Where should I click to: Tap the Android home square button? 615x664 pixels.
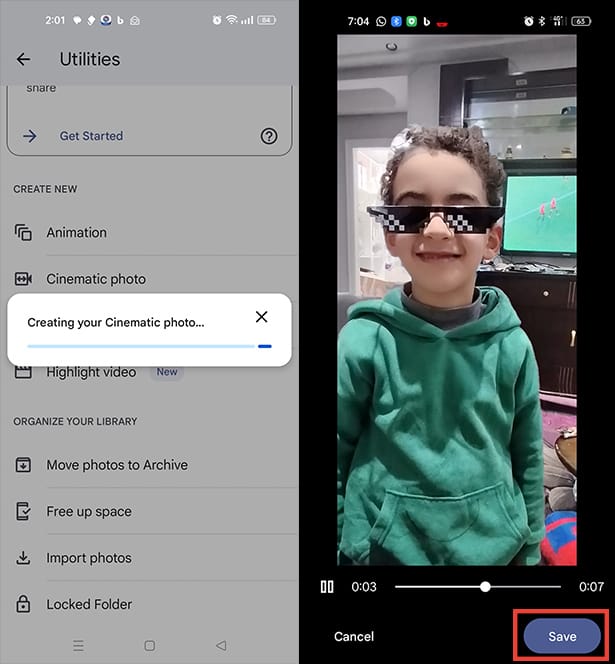(150, 645)
